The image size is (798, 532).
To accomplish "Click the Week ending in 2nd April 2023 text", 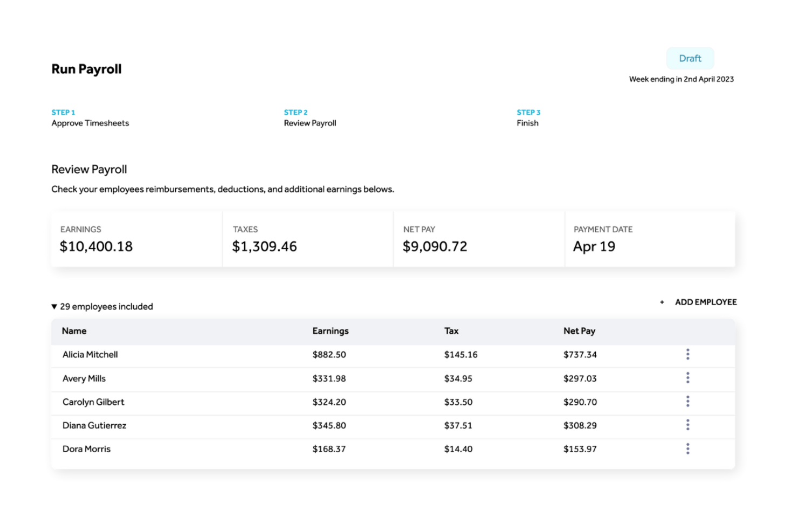I will (x=682, y=79).
